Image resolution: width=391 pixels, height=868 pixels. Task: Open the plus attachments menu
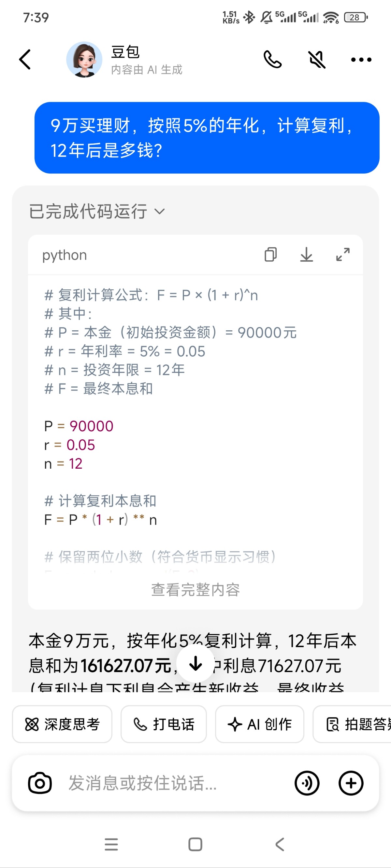(x=351, y=783)
